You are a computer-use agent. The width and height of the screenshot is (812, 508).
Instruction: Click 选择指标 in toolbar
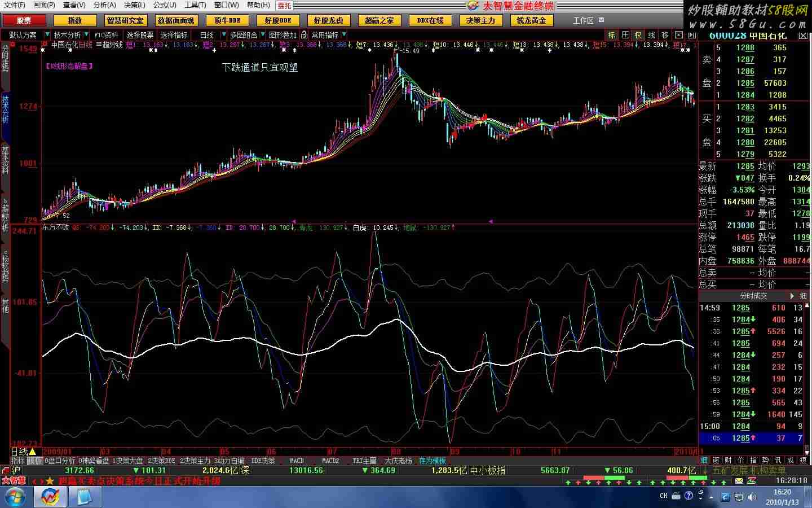click(x=174, y=35)
